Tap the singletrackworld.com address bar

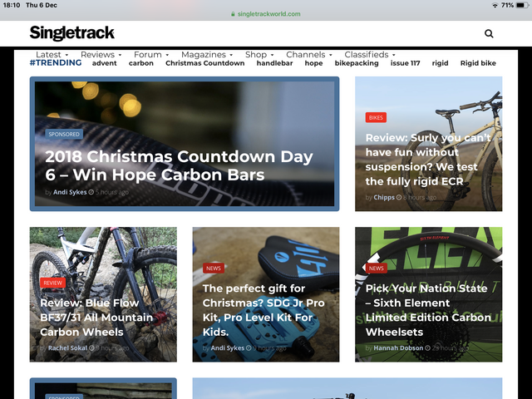[x=266, y=14]
